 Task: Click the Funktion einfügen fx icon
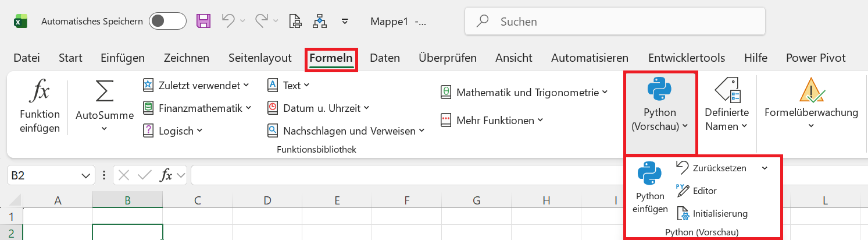40,92
